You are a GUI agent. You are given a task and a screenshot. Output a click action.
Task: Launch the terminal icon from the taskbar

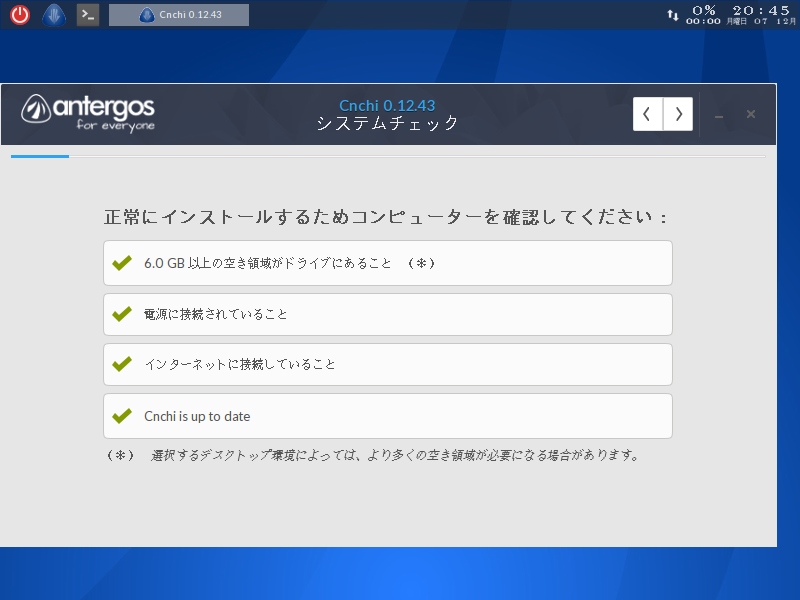tap(87, 14)
